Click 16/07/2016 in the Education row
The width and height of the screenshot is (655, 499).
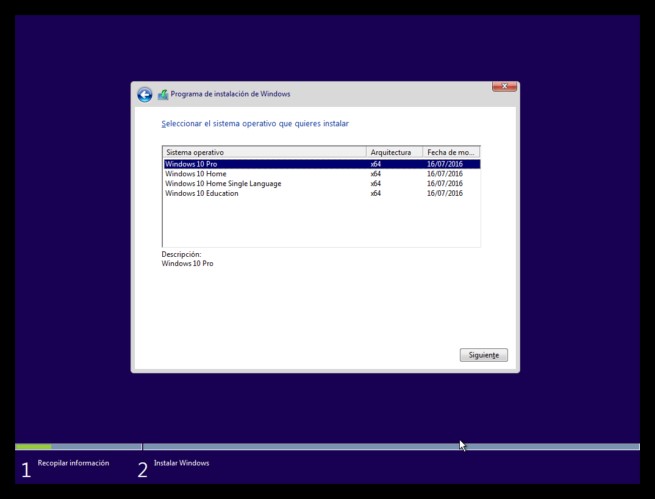[x=444, y=193]
